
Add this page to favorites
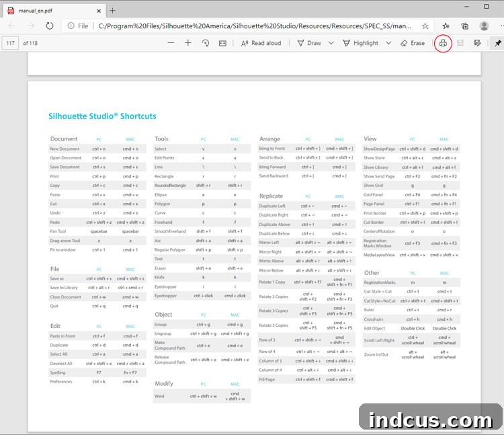click(425, 26)
